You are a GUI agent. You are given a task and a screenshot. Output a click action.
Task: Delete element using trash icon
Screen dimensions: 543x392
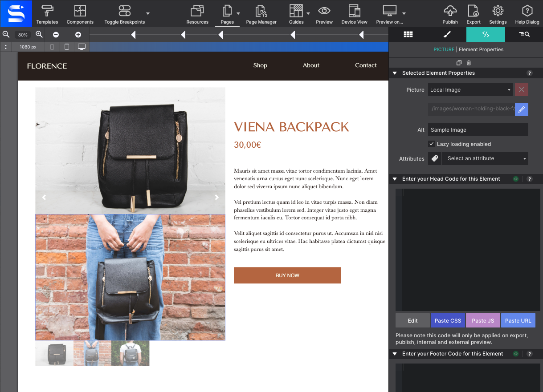469,63
